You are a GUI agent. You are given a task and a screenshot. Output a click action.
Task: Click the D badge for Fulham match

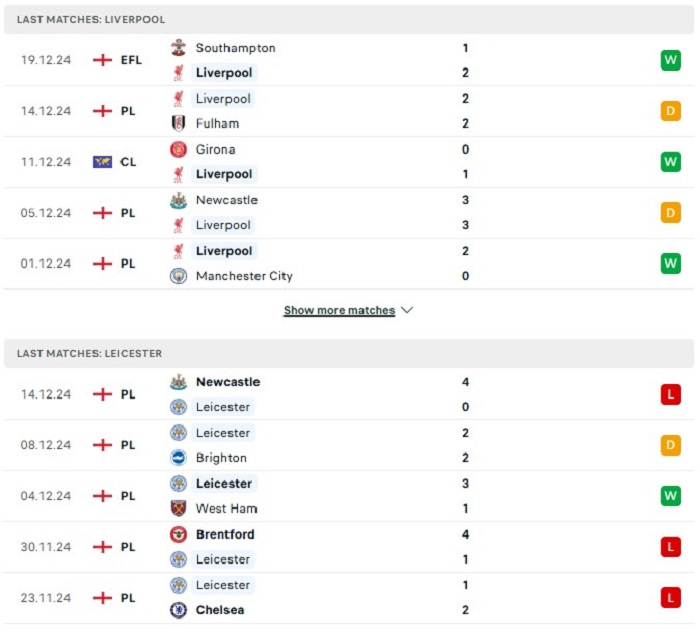click(x=671, y=111)
